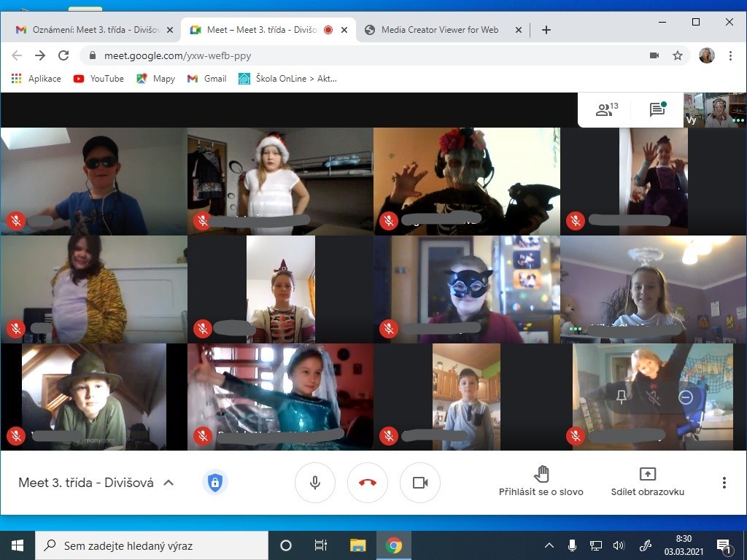Switch to the Gmail Oznámení tab
747x560 pixels.
92,30
